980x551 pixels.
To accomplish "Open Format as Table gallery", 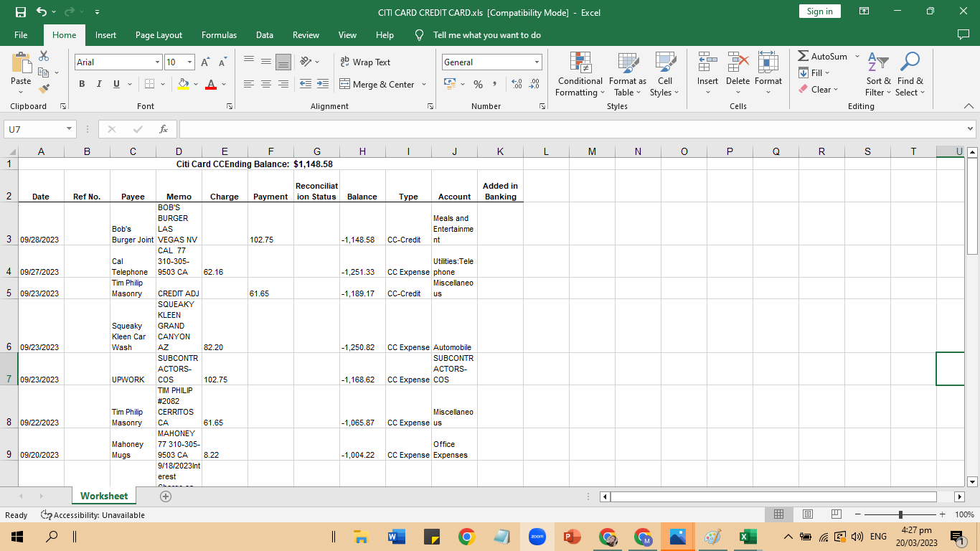I will click(628, 74).
